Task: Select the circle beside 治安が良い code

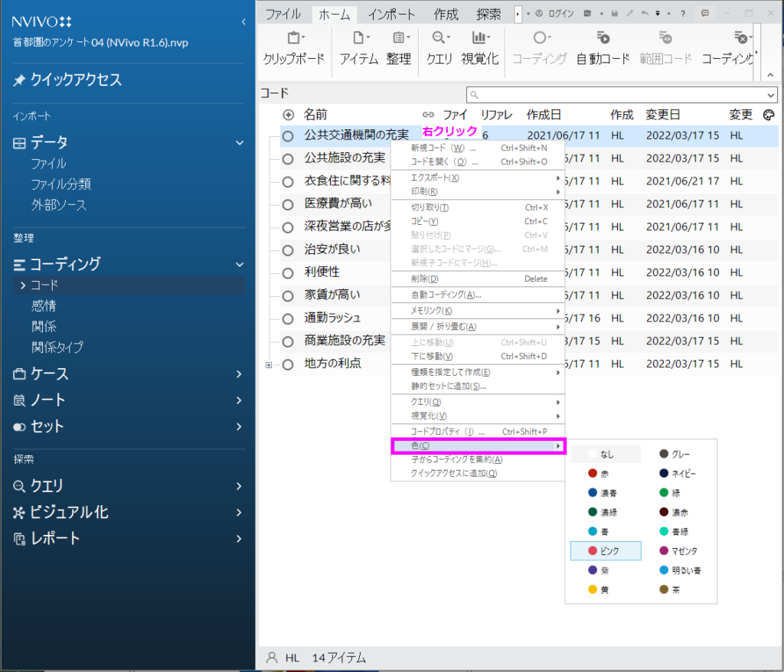Action: 288,250
